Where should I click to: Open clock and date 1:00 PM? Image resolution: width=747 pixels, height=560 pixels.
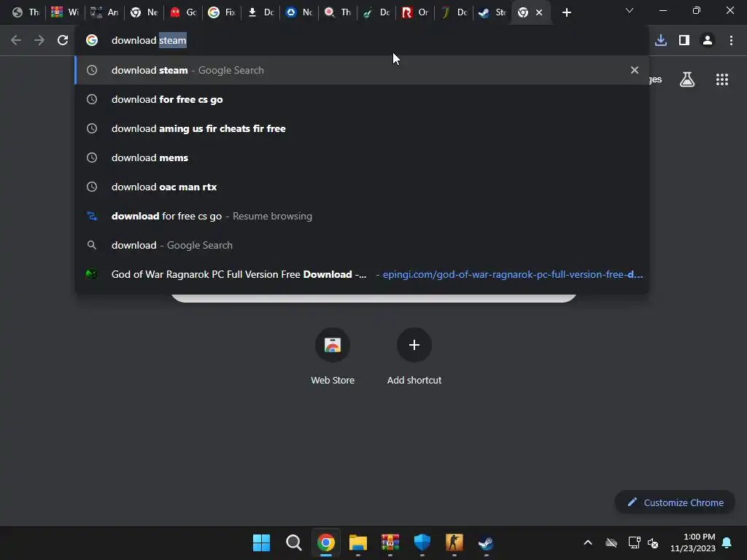[x=693, y=542]
